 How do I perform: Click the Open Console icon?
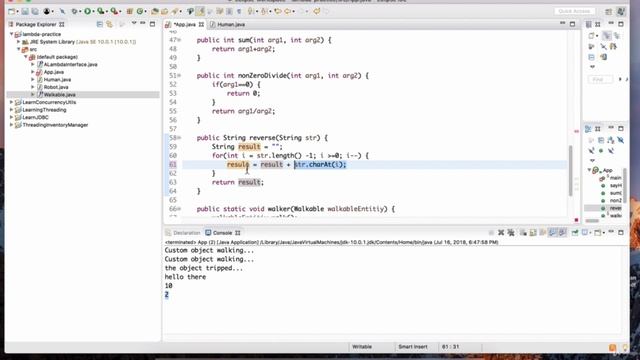coord(598,233)
